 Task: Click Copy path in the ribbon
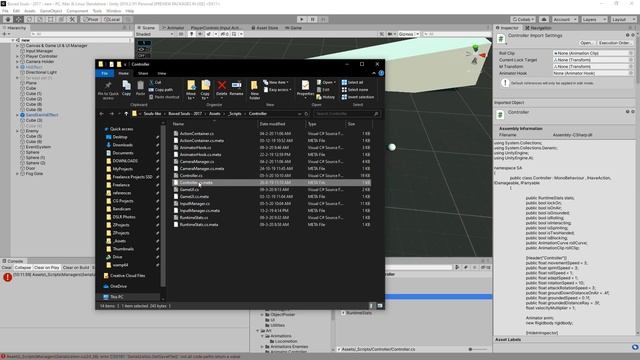160,90
